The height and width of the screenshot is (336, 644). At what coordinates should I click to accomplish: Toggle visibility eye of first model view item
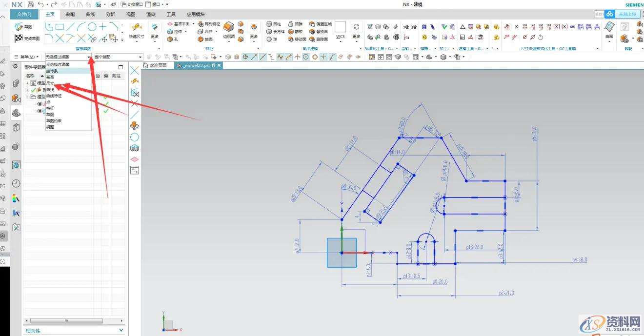coord(40,103)
